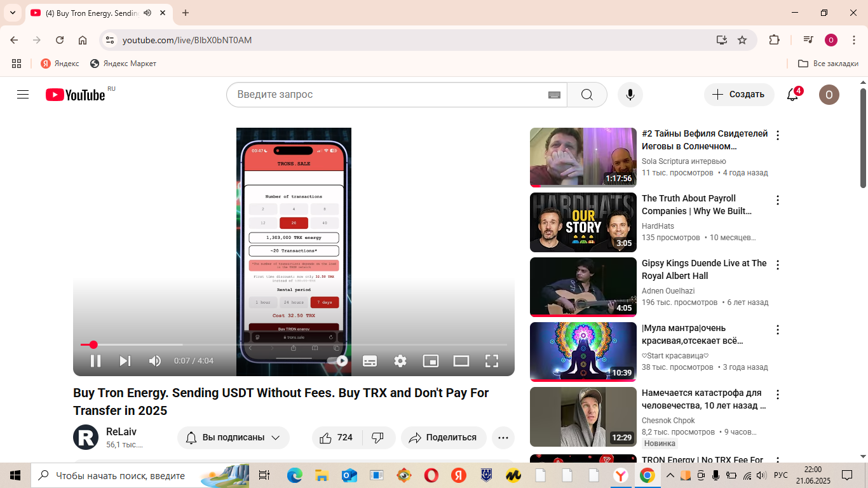This screenshot has height=488, width=868.
Task: Open the 'Все закладки' folder
Action: 828,64
